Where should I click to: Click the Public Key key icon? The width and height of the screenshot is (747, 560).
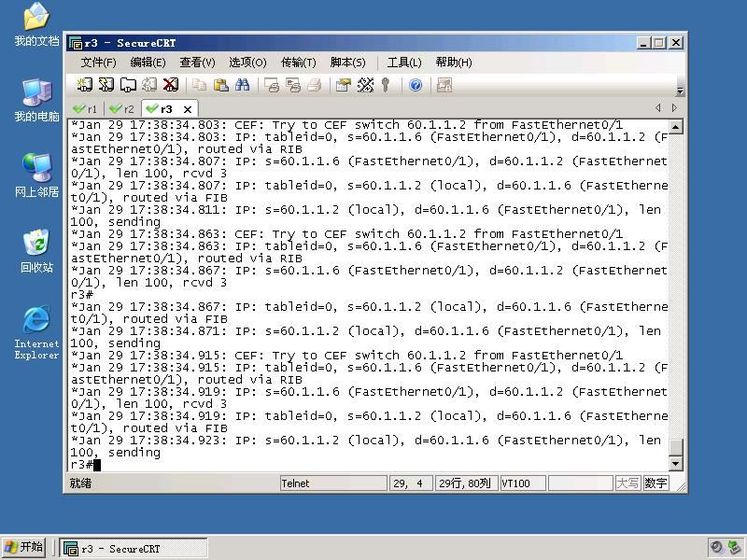386,85
